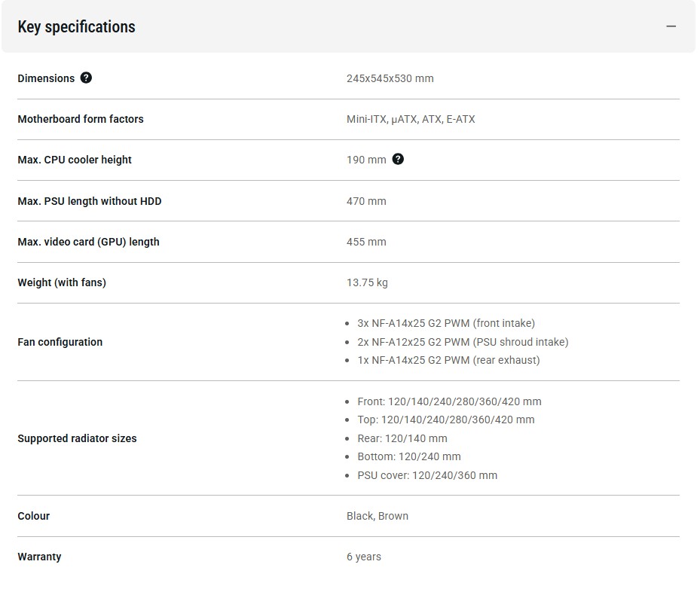The image size is (700, 595).
Task: Select the Mini-ITX, µATX, ATX, E-ATX value
Action: 411,119
